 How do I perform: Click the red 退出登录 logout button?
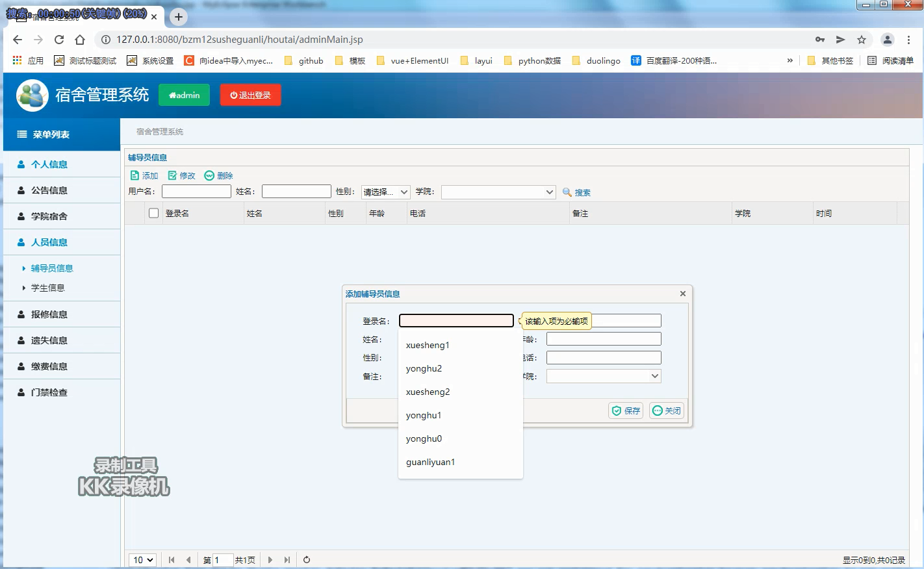[250, 95]
